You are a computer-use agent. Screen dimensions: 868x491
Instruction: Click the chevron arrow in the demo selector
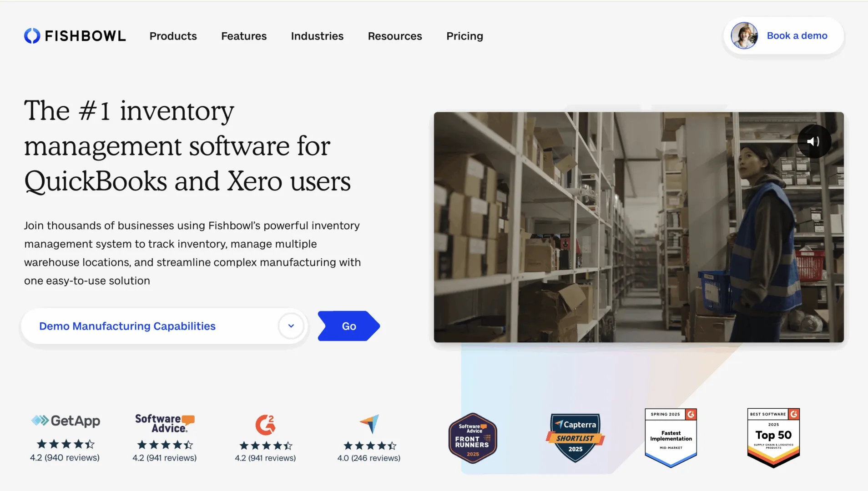click(291, 326)
